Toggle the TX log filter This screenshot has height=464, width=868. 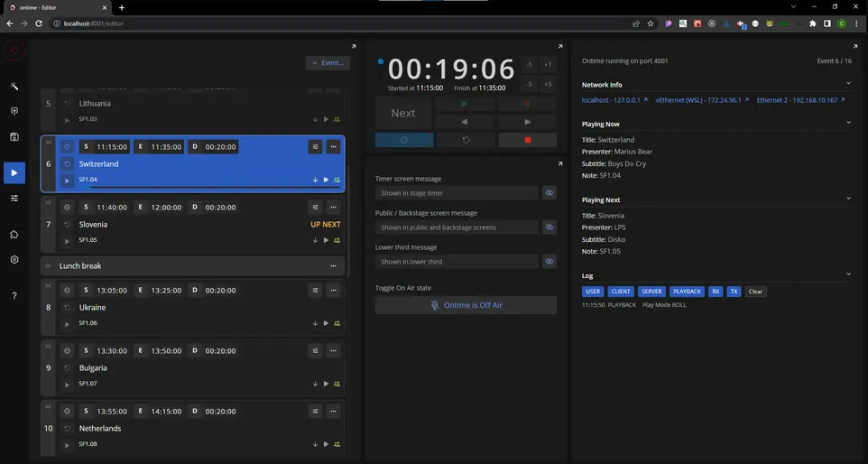734,292
